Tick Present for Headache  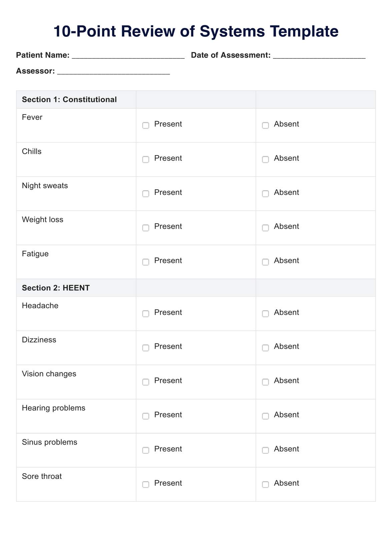pyautogui.click(x=146, y=314)
